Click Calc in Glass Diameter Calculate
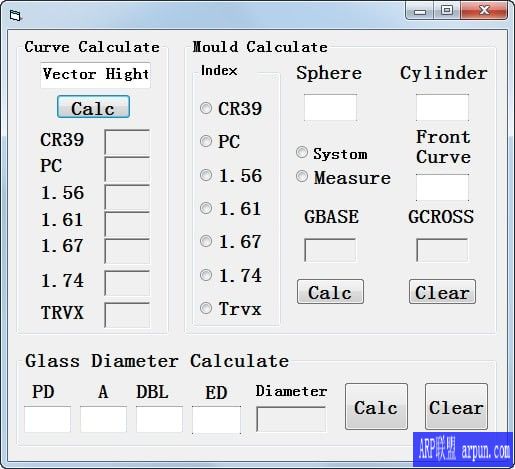515x469 pixels. click(x=376, y=406)
